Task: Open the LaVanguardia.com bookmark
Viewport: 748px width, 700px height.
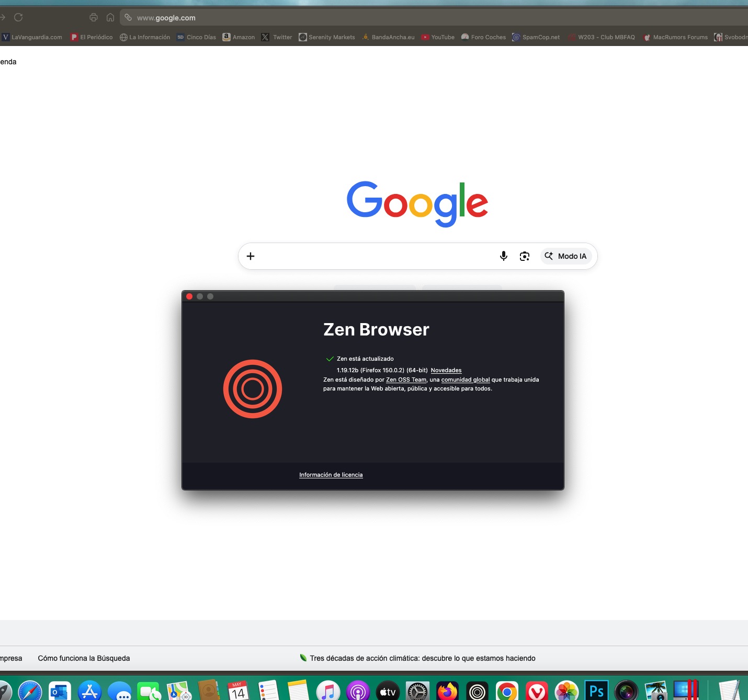Action: (32, 37)
